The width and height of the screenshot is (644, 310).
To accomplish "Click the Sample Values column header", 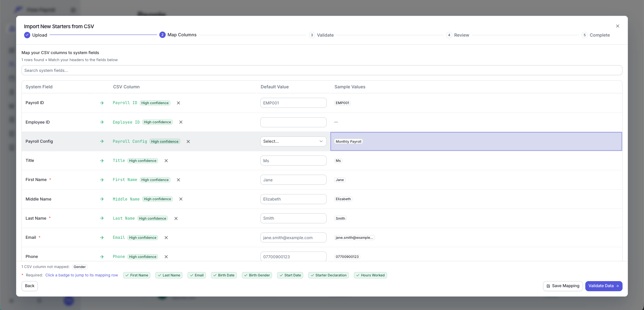I will pos(350,87).
